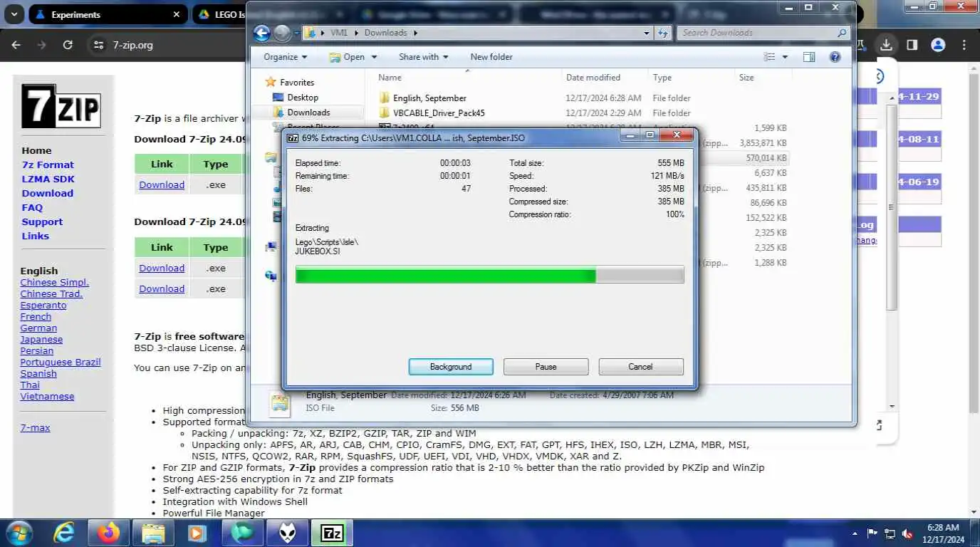Refresh the Downloads folder address bar

click(663, 33)
